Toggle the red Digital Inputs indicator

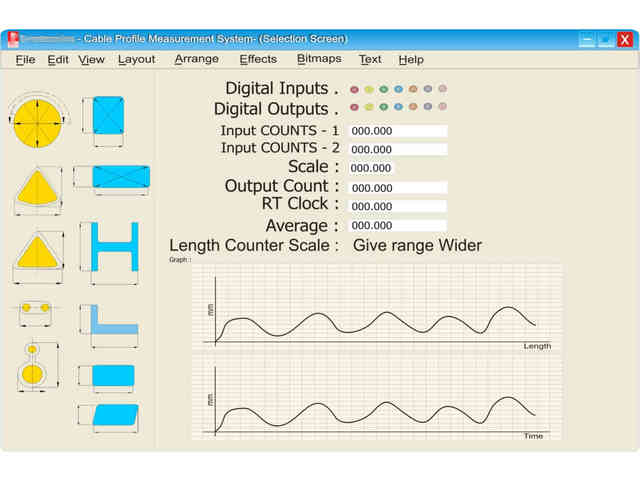[354, 90]
